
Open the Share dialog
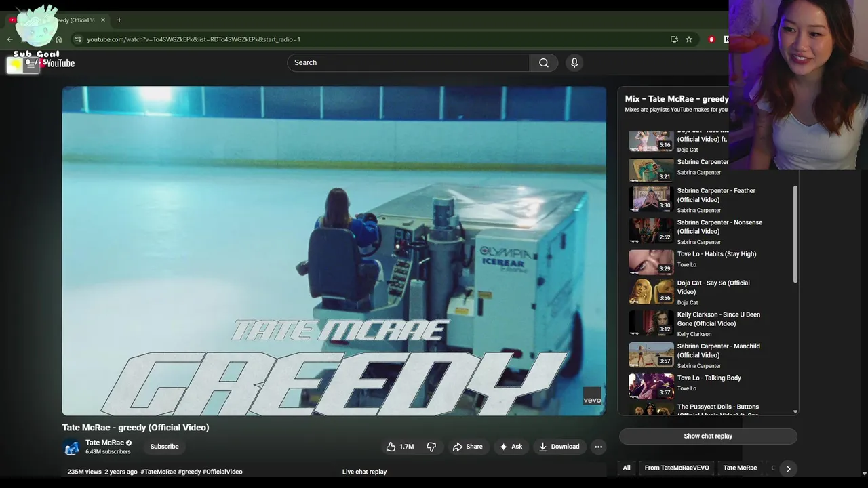pyautogui.click(x=468, y=447)
